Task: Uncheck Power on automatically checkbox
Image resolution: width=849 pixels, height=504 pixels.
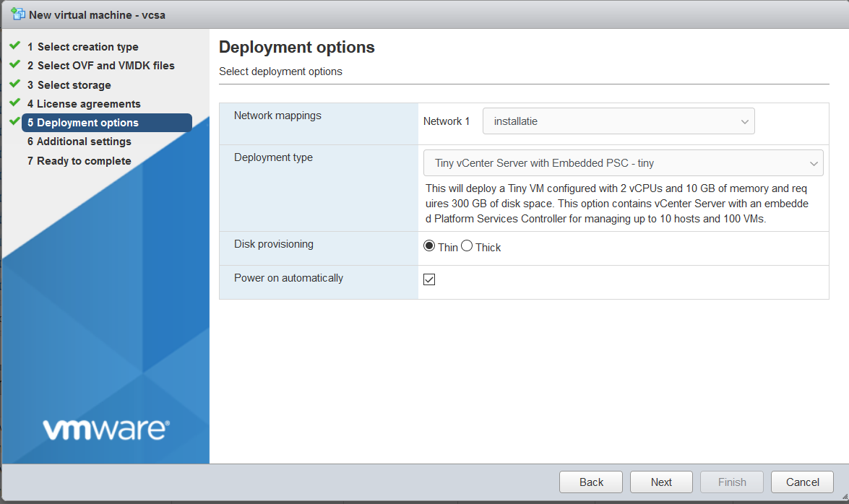Action: coord(429,279)
